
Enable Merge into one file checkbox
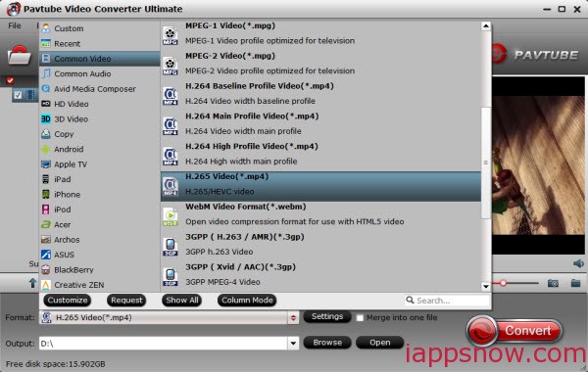tap(360, 318)
